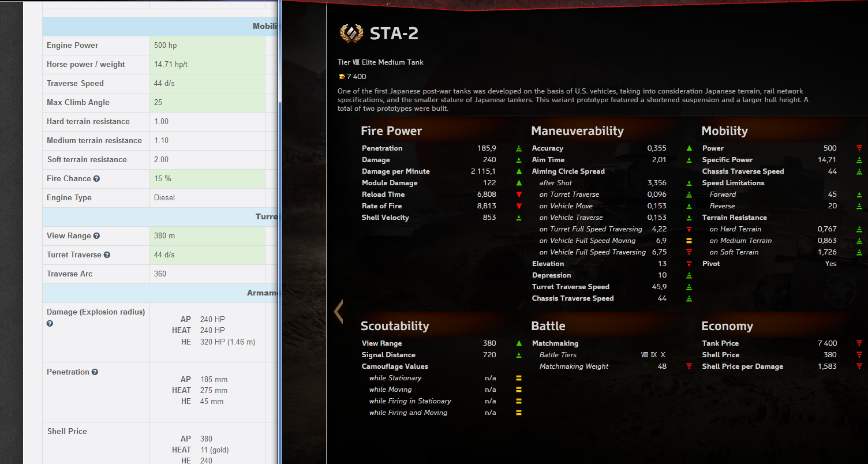Image resolution: width=868 pixels, height=464 pixels.
Task: Collapse the blue Armament section header
Action: 160,293
